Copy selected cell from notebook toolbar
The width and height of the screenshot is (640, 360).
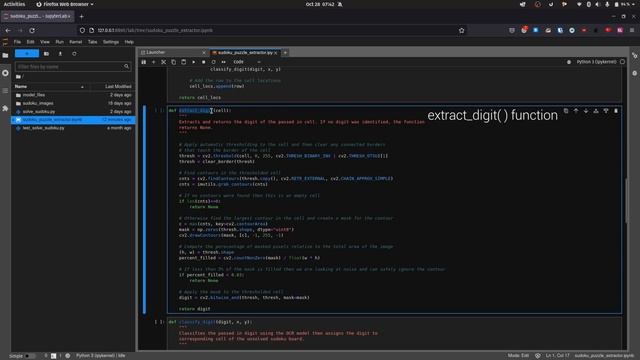(173, 62)
